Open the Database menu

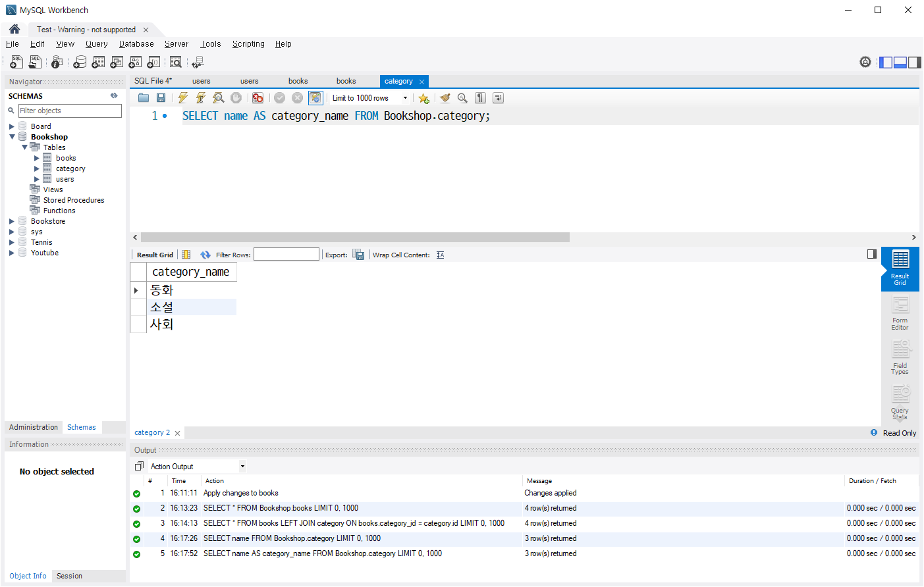136,44
